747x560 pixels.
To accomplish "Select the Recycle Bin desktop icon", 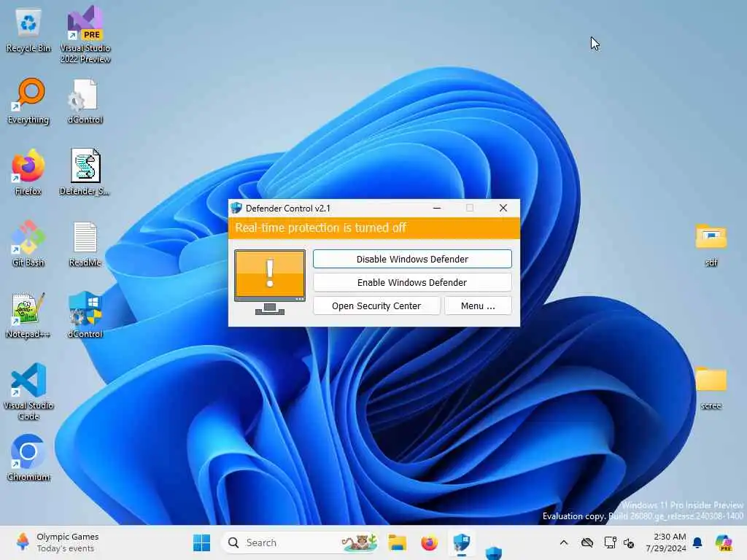I will pos(28,31).
